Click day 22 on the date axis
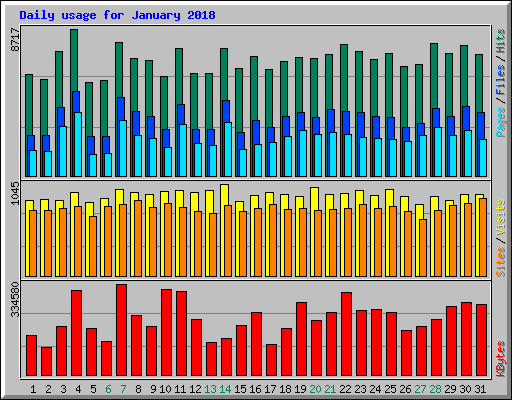 point(345,389)
